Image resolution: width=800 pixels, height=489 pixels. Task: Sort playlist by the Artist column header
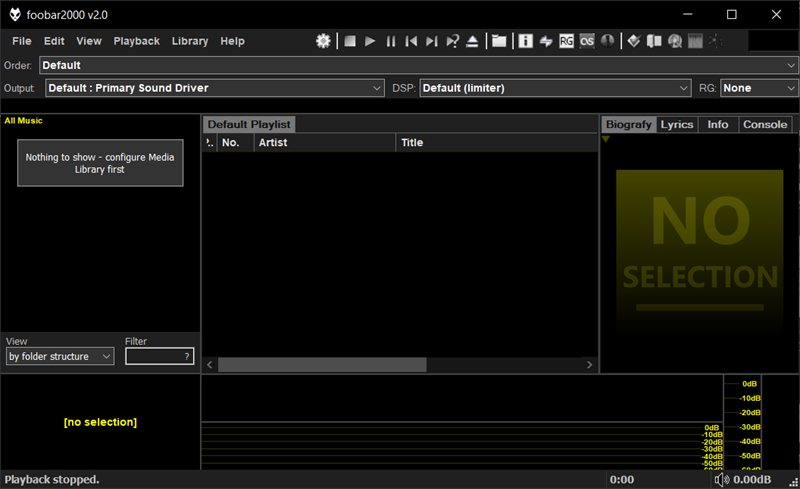click(x=324, y=142)
